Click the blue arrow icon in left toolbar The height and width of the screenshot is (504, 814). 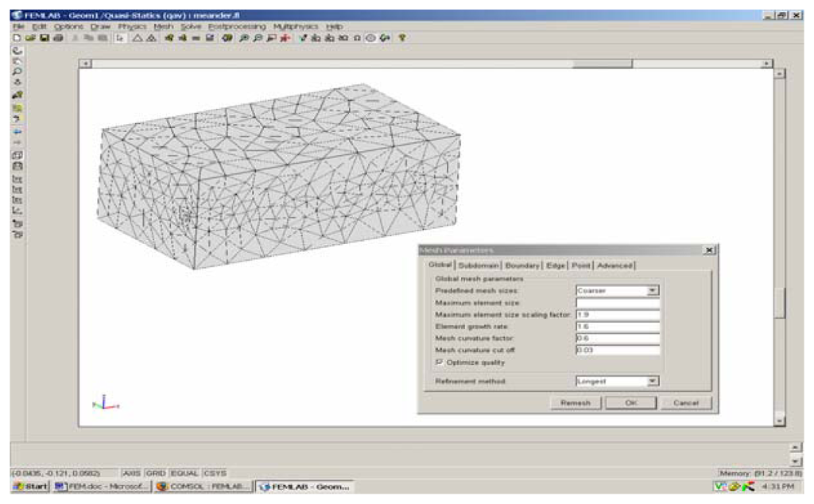click(17, 130)
